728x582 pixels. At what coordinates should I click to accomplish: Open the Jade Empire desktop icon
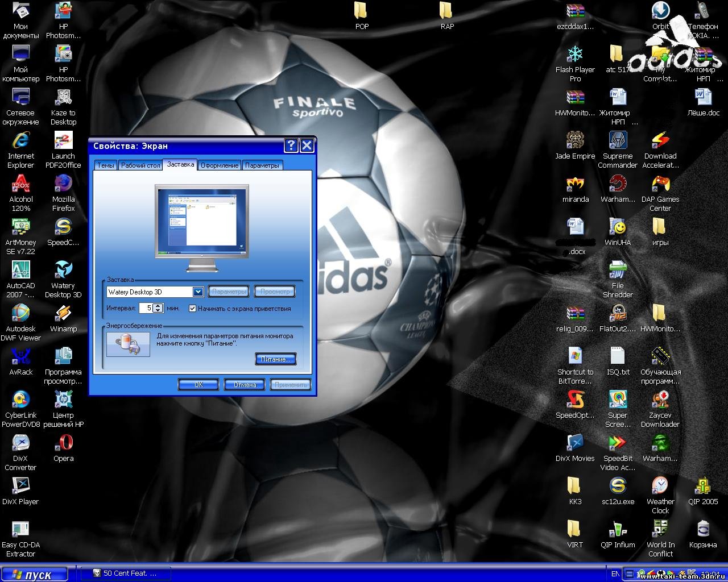(x=575, y=145)
